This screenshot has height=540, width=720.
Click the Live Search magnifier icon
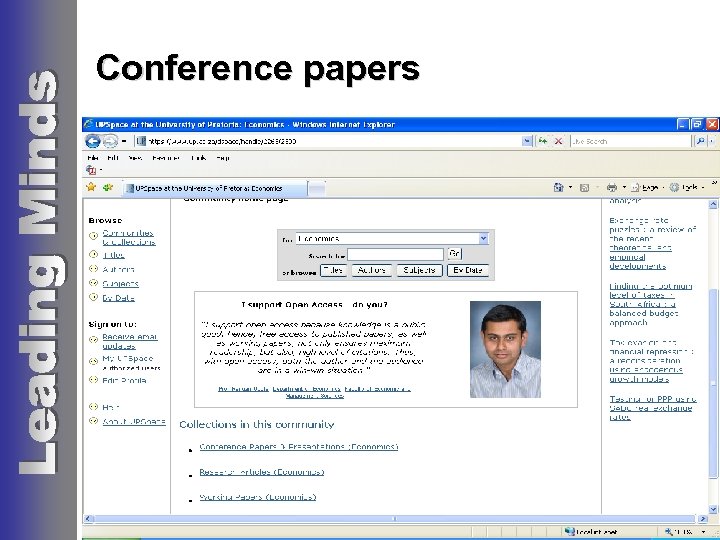[x=700, y=141]
